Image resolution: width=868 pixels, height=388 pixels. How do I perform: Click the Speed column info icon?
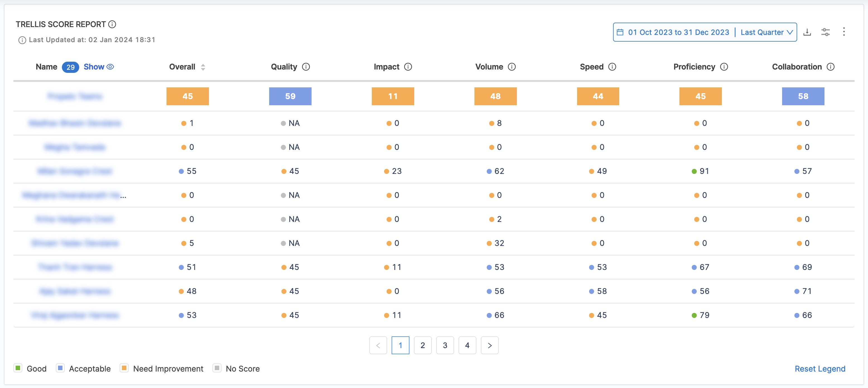point(612,67)
